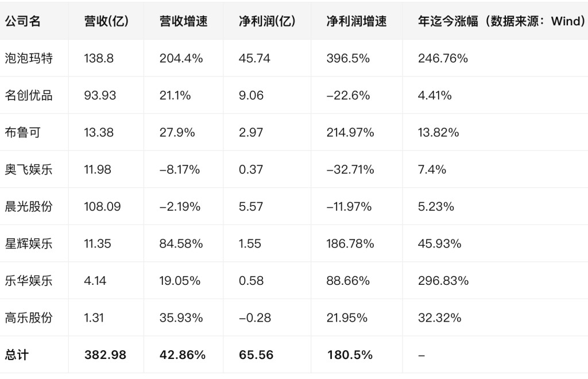The width and height of the screenshot is (588, 379).
Task: Select the 布鲁可 company cell
Action: 23,132
